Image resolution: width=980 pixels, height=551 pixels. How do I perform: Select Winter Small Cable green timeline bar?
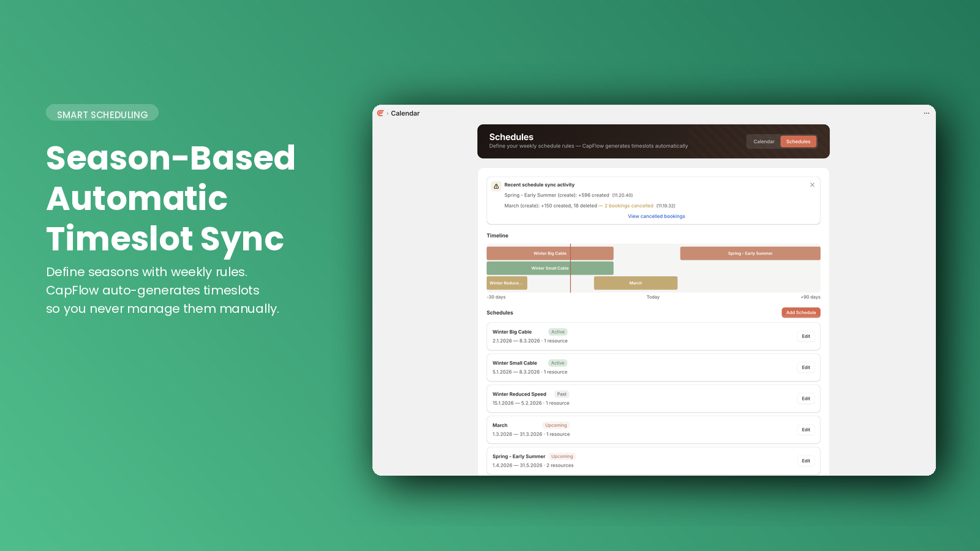point(549,268)
